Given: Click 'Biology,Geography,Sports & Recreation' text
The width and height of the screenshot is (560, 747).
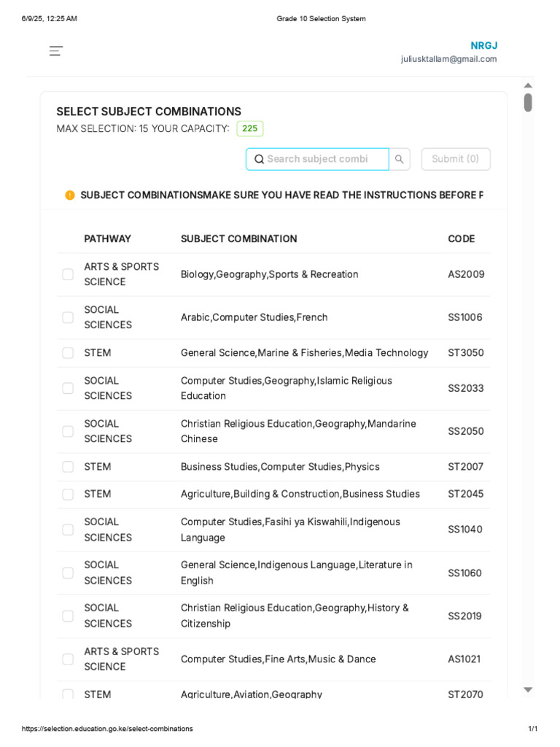Looking at the screenshot, I should [x=270, y=274].
